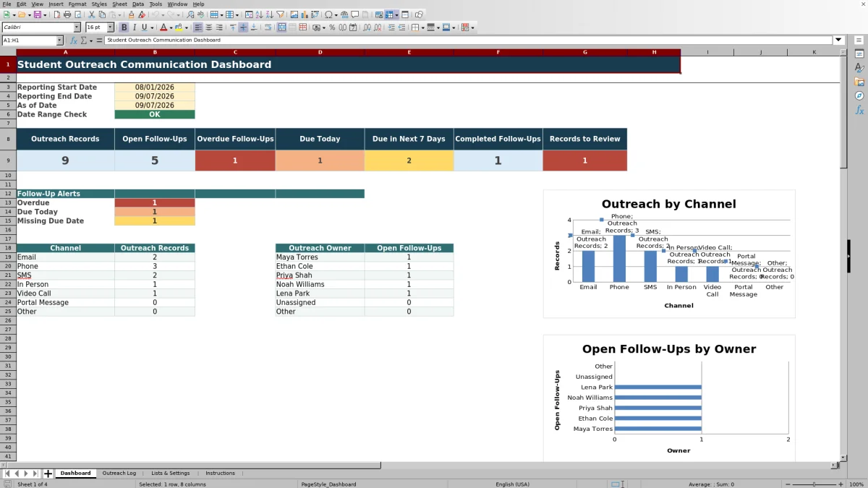Select the Date Range Check OK cell

coord(155,114)
